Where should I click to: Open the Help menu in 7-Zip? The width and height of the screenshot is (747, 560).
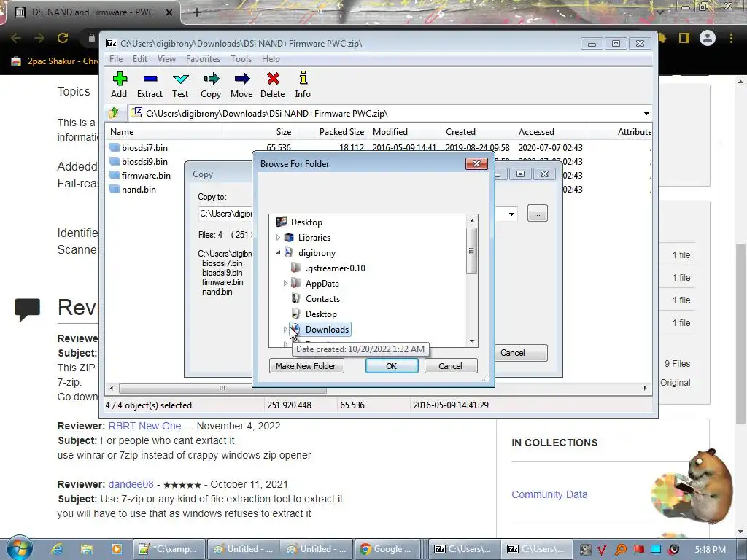pos(271,59)
